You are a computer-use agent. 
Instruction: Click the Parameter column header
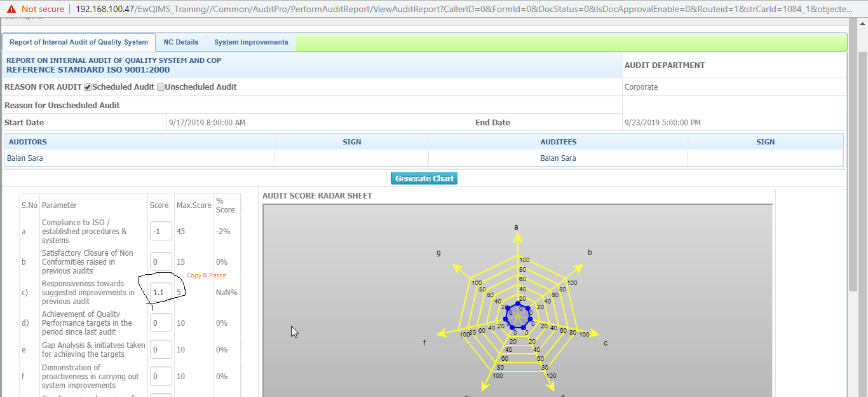(x=59, y=205)
